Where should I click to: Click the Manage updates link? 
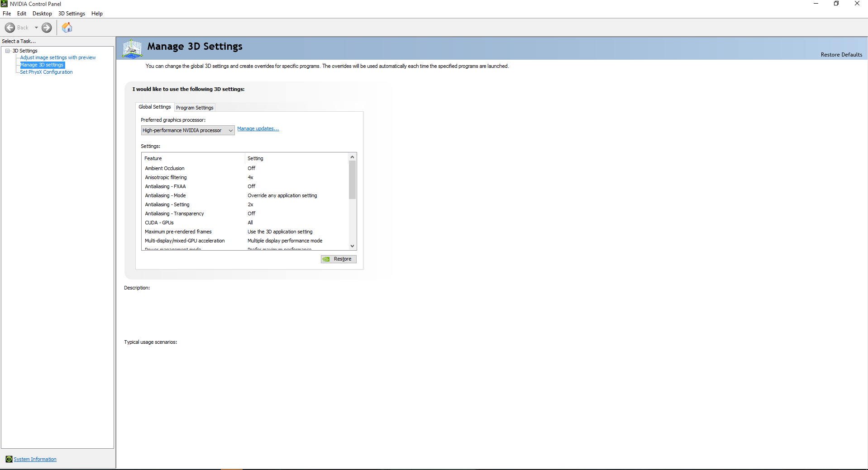pyautogui.click(x=258, y=128)
